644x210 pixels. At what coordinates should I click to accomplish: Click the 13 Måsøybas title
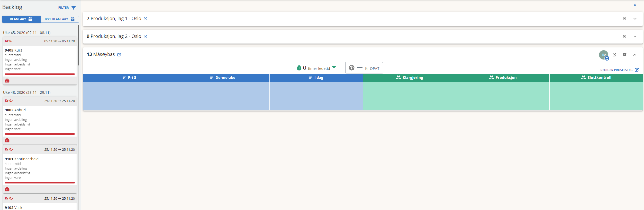(101, 54)
